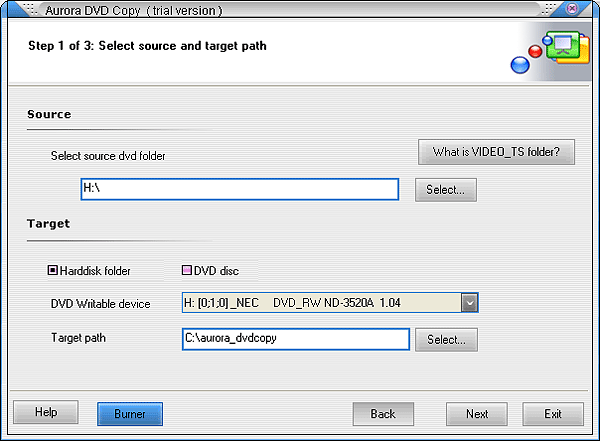Click the Burner button

click(x=129, y=413)
